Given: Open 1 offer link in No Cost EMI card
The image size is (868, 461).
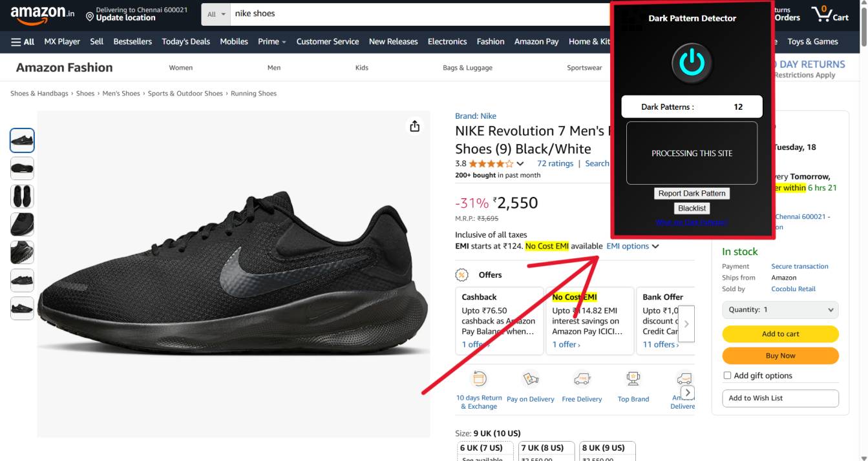Looking at the screenshot, I should (566, 345).
